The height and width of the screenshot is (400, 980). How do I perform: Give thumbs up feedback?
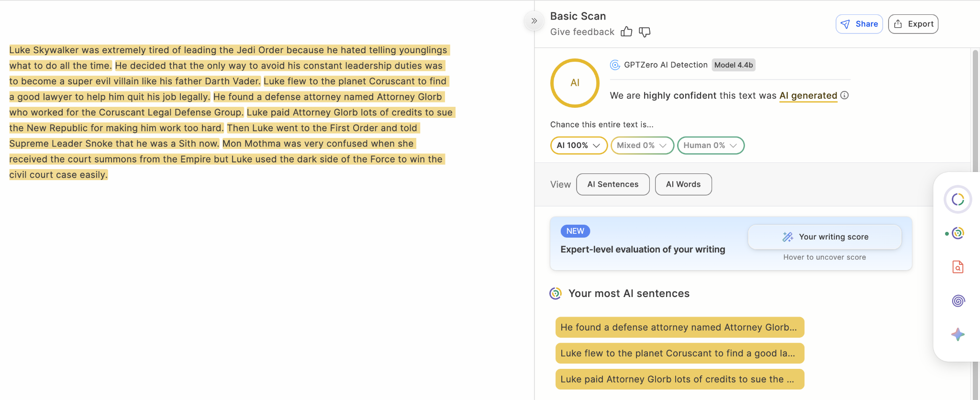click(626, 32)
